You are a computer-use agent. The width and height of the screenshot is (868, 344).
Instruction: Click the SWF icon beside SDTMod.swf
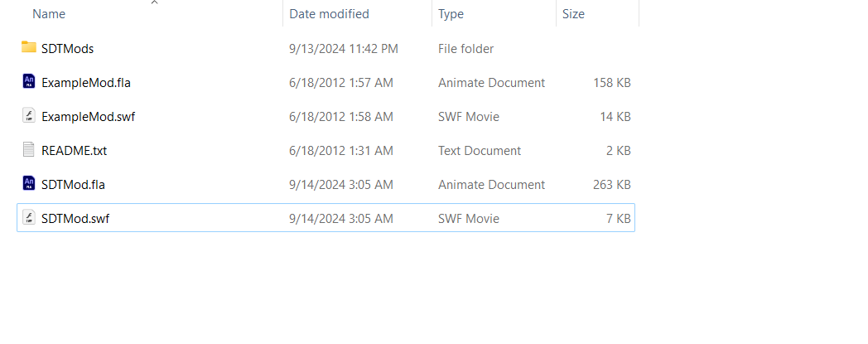(29, 218)
